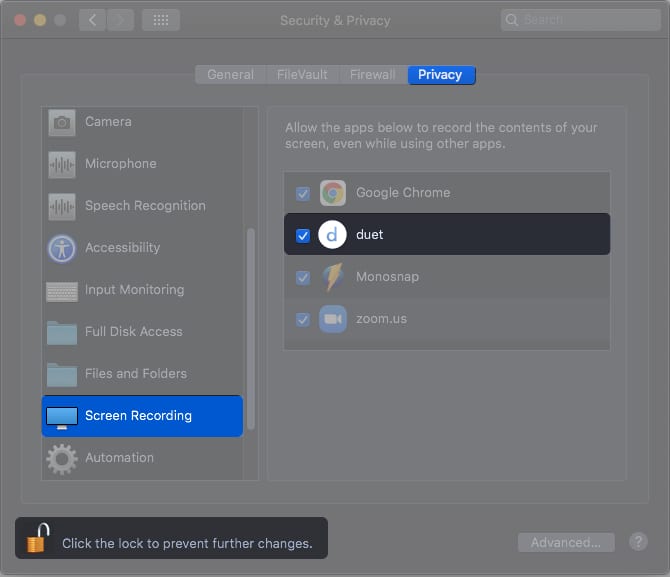Click the Screen Recording monitor icon
Screen dimensions: 670x577
(62, 418)
